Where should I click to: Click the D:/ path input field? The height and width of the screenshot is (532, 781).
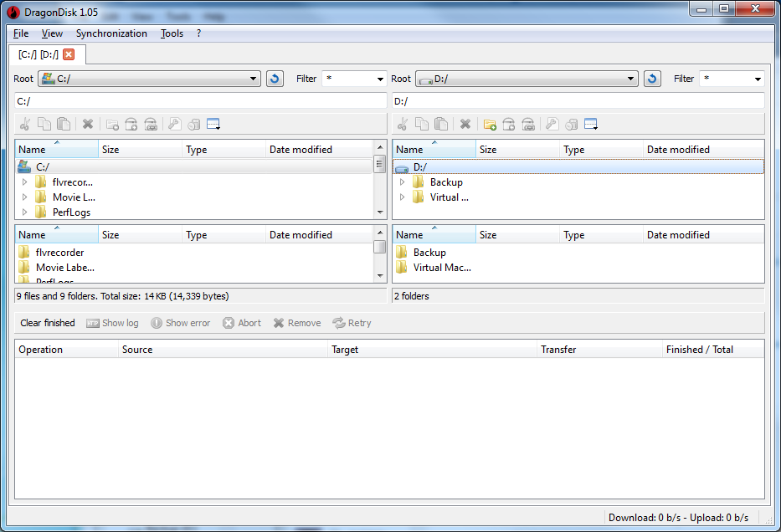coord(578,101)
